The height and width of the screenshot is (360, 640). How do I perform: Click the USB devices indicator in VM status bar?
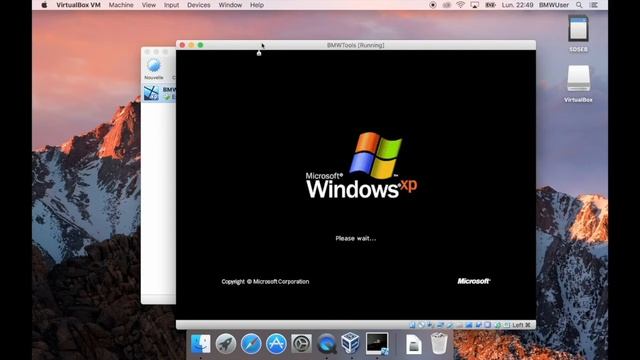pos(449,325)
